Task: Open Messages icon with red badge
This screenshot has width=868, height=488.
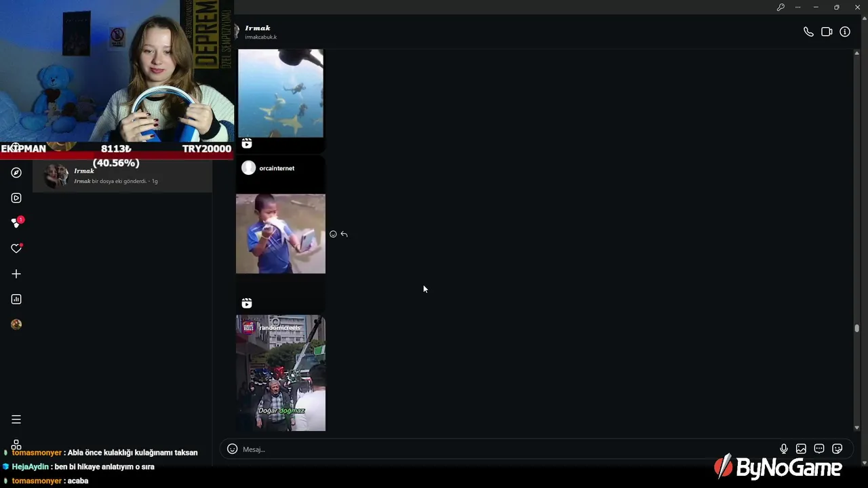Action: tap(16, 222)
